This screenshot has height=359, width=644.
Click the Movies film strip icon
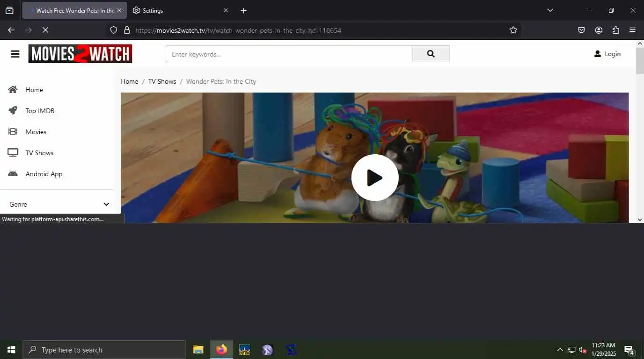13,132
